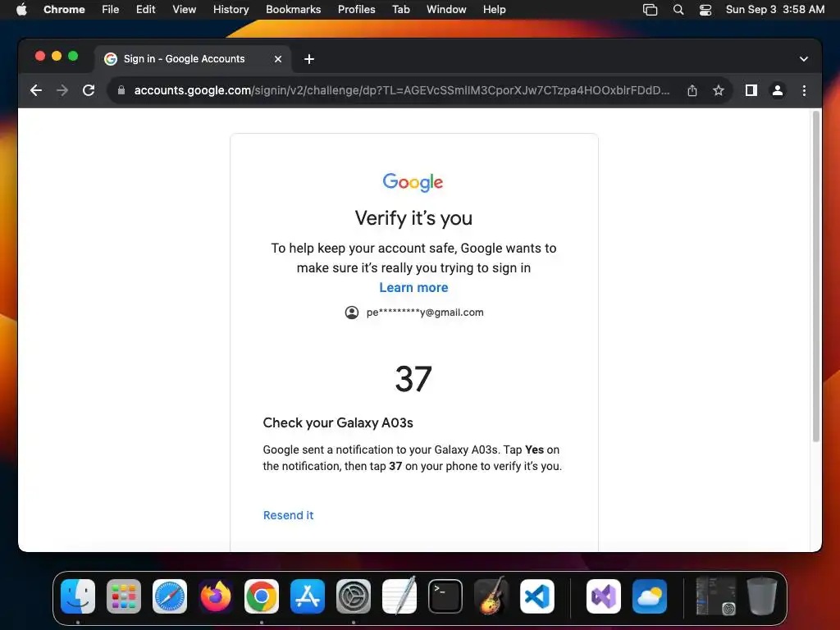Open the History menu

point(231,10)
